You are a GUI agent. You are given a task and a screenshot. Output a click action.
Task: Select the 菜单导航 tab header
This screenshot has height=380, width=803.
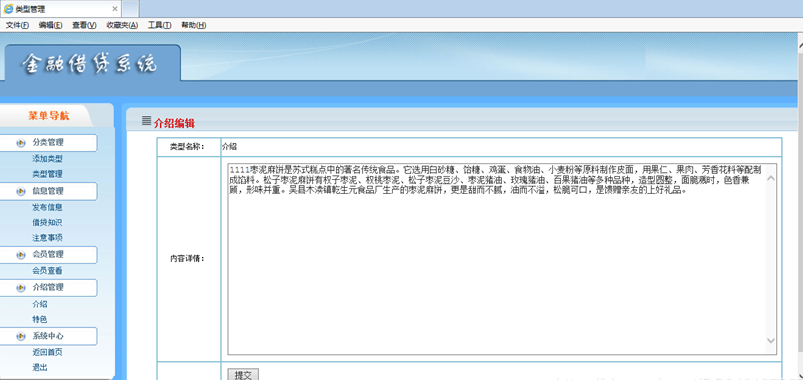click(48, 116)
